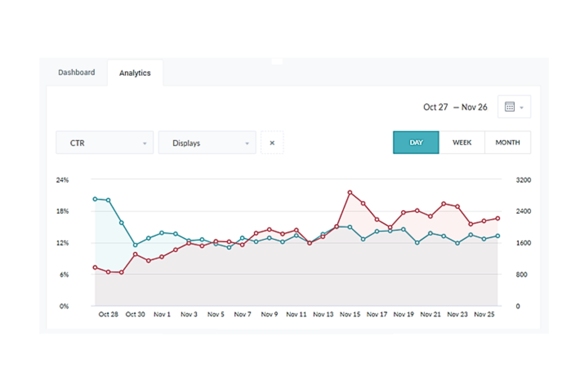The width and height of the screenshot is (588, 392).
Task: Click the Oct 27 – Nov 26 date range
Action: tap(455, 106)
